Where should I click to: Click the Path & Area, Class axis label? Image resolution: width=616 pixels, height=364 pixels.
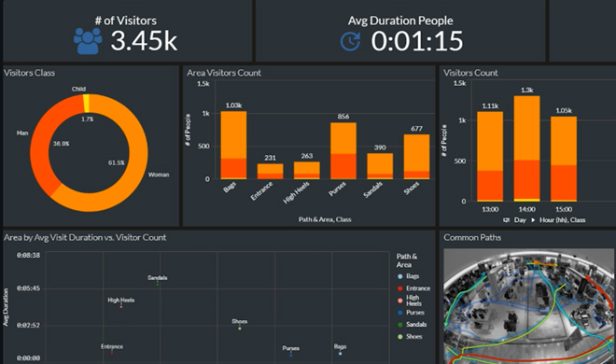coord(325,219)
